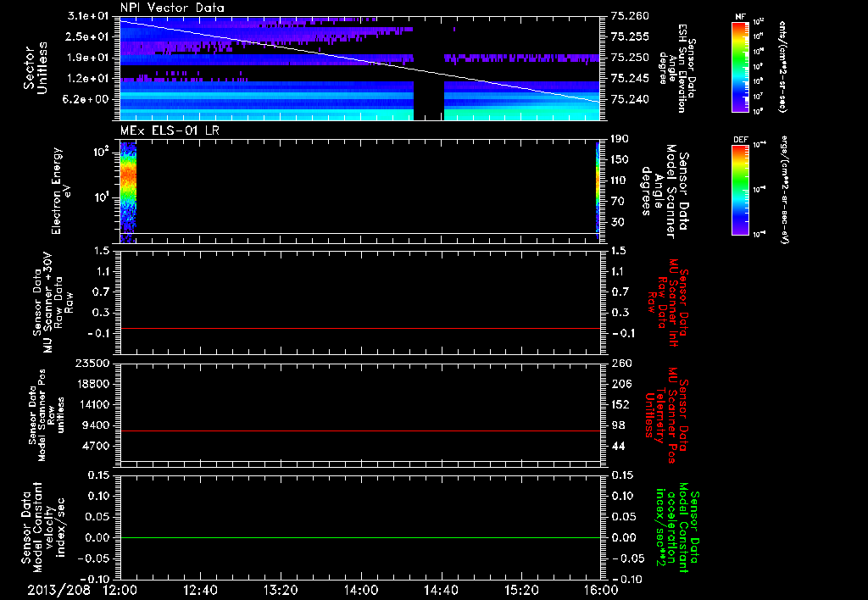Click the 14100 scanner position axis value
The width and height of the screenshot is (868, 600).
[94, 404]
